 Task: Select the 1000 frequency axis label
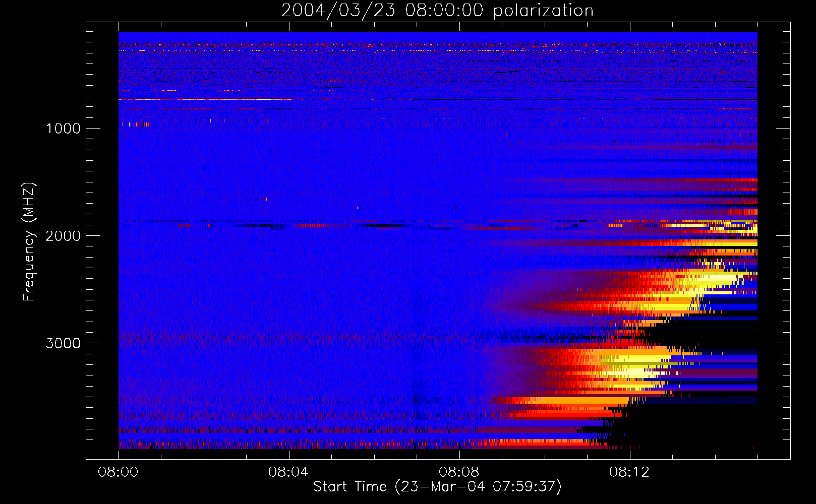tap(63, 129)
